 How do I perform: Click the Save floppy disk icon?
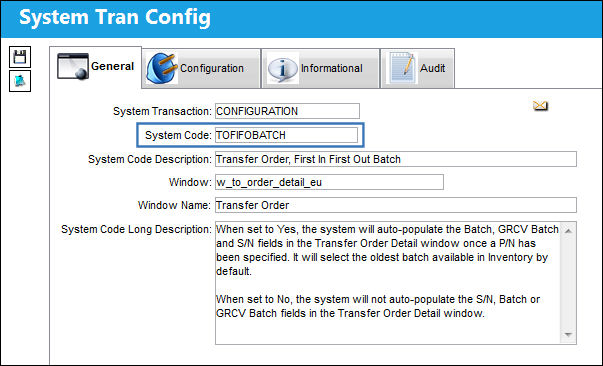pyautogui.click(x=20, y=57)
